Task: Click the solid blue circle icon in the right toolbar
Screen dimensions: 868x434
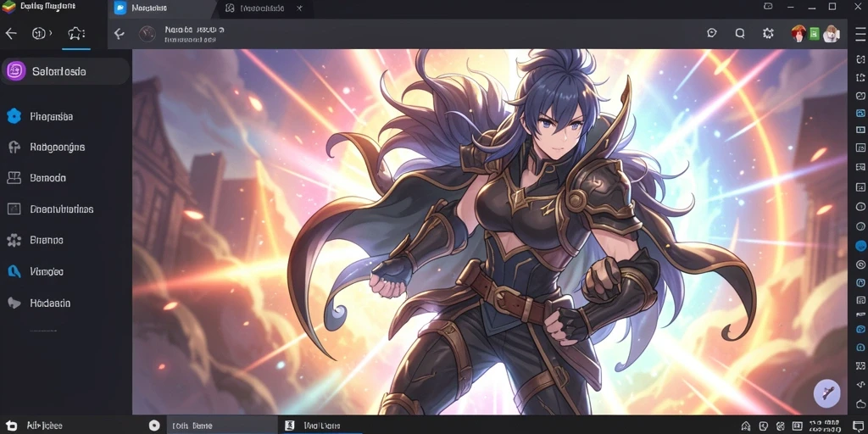Action: tap(860, 246)
